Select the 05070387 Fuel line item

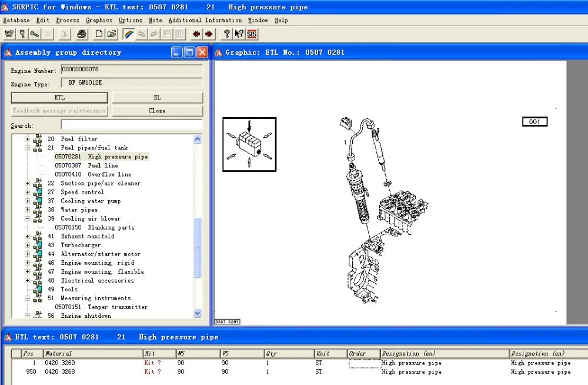click(x=86, y=165)
